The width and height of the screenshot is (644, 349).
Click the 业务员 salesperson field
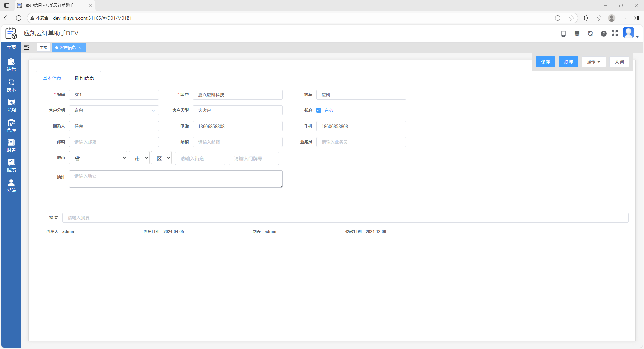(361, 142)
